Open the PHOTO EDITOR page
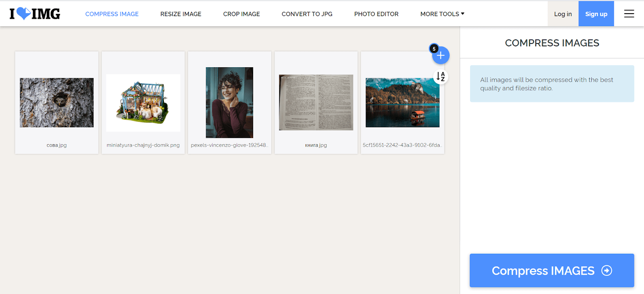This screenshot has height=294, width=644. tap(376, 14)
